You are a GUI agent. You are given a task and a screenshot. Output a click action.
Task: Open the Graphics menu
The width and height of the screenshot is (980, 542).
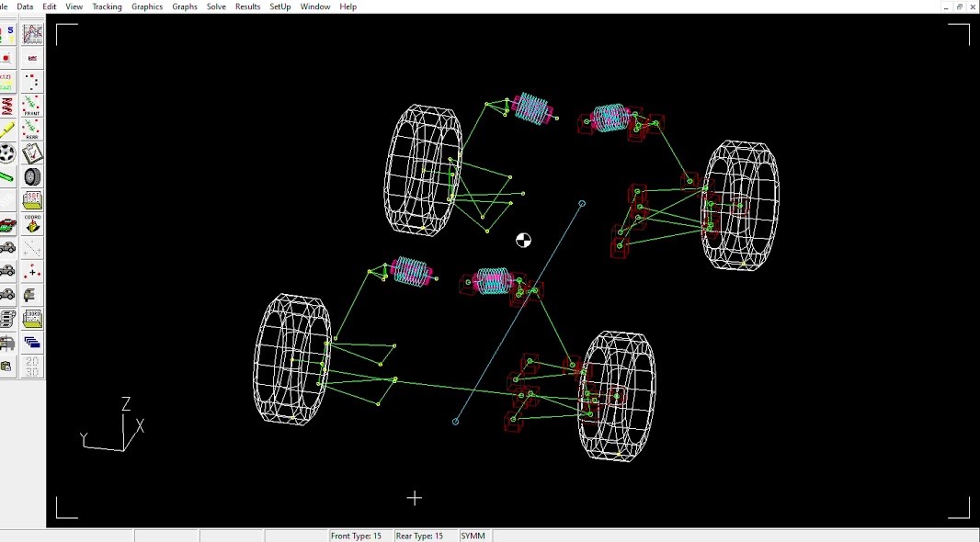pos(147,6)
